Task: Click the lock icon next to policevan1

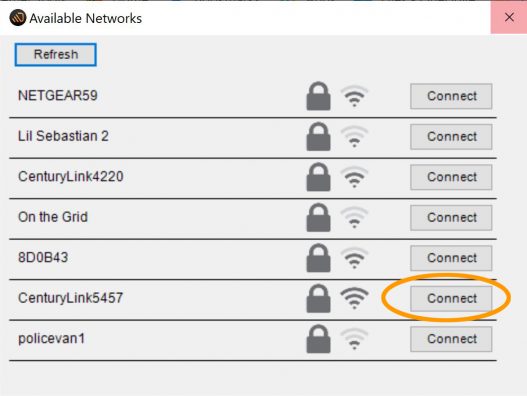Action: (x=318, y=339)
